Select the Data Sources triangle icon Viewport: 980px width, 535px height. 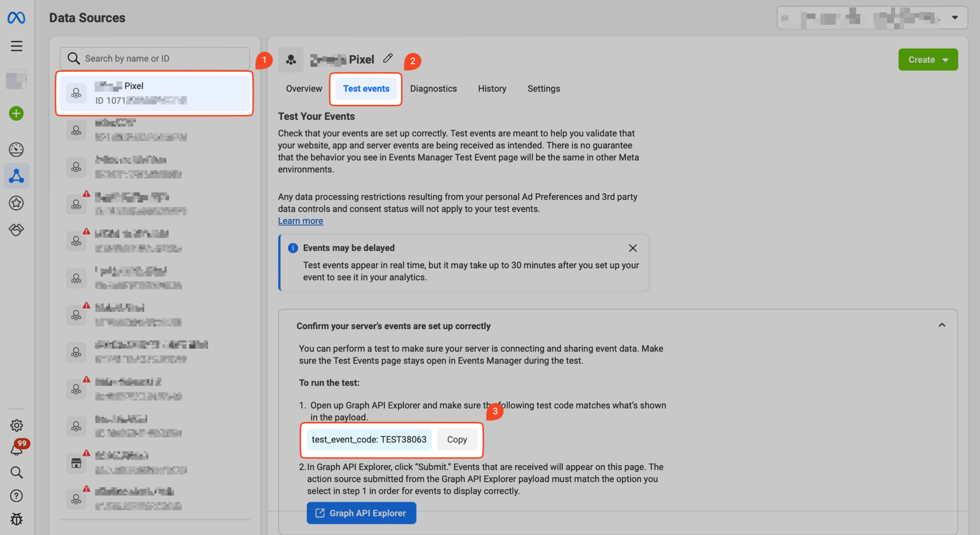click(x=16, y=176)
